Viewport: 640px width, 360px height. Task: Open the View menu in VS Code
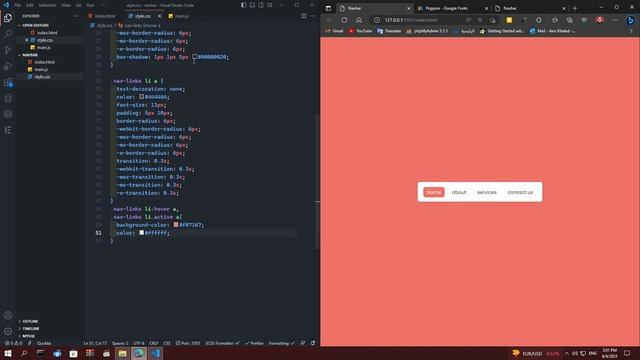pyautogui.click(x=66, y=5)
